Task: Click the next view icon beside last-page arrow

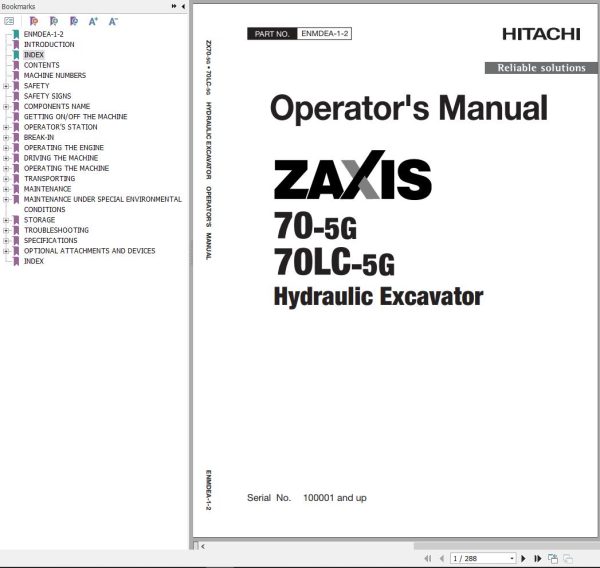Action: click(x=553, y=558)
